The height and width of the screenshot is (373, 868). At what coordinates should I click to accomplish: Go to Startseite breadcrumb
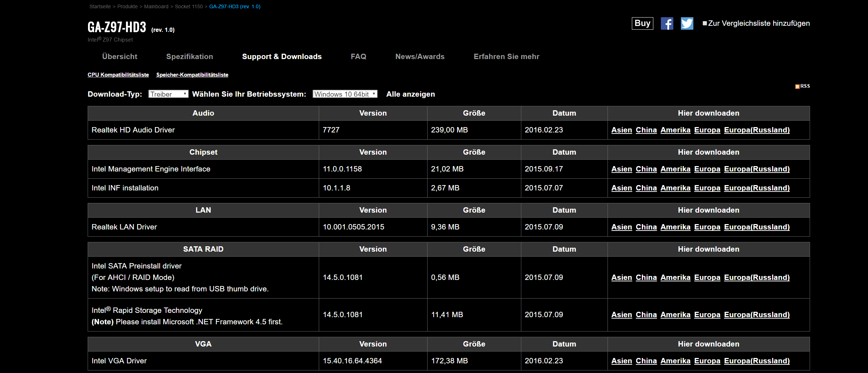[100, 6]
